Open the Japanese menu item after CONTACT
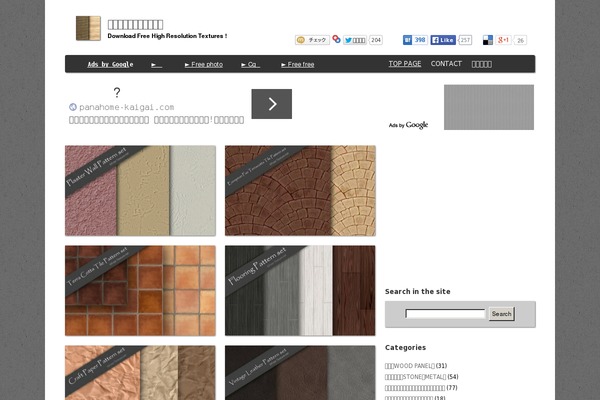The height and width of the screenshot is (400, 600). pos(482,64)
